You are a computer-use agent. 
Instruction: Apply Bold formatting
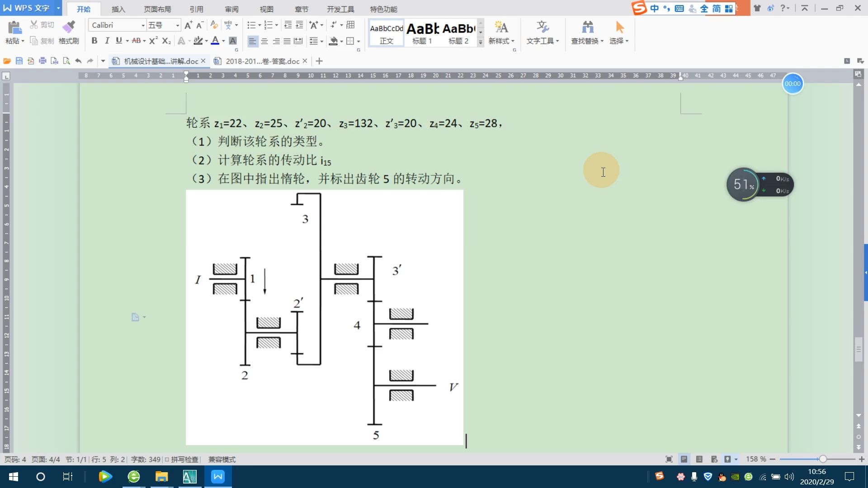[x=94, y=41]
